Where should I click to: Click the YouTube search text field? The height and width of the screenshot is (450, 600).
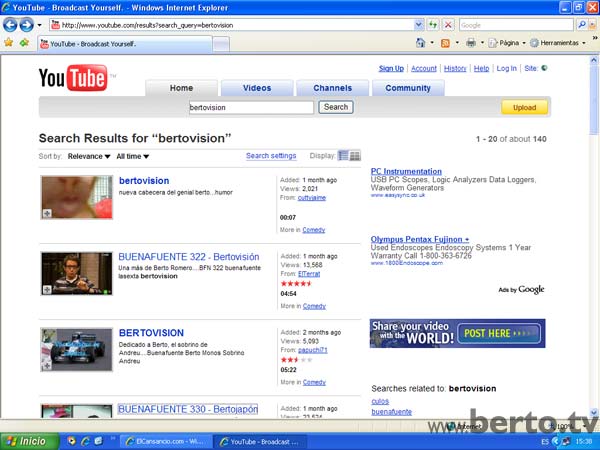pyautogui.click(x=250, y=107)
